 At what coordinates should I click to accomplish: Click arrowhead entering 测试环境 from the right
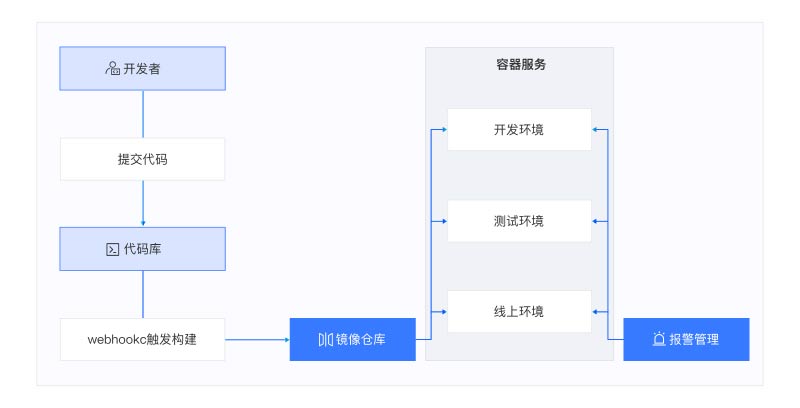596,220
